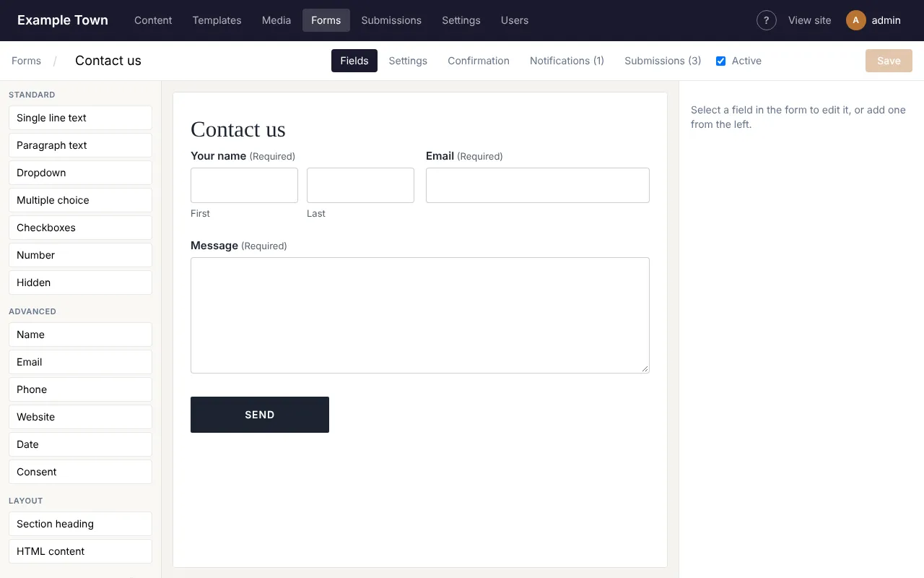924x578 pixels.
Task: Open the Submissions (3) tab
Action: click(x=663, y=61)
